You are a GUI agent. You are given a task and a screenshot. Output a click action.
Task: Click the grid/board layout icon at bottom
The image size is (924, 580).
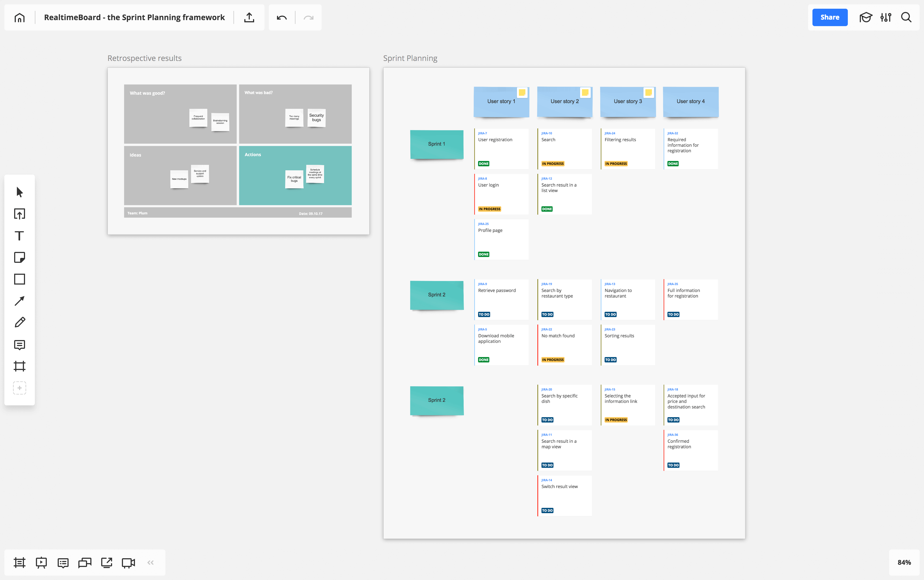[19, 562]
